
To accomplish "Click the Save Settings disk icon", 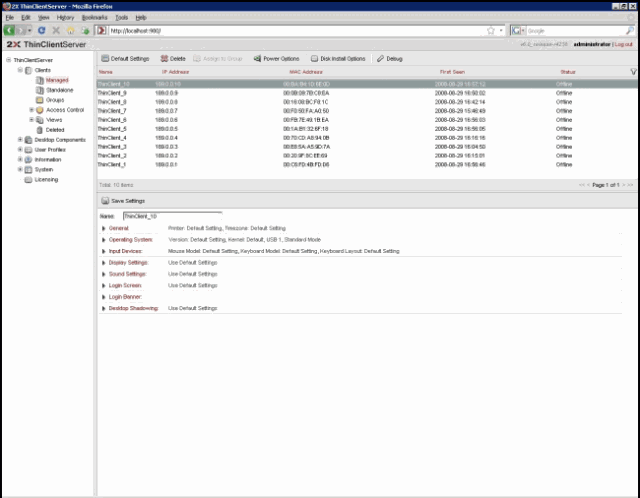I will coord(105,200).
